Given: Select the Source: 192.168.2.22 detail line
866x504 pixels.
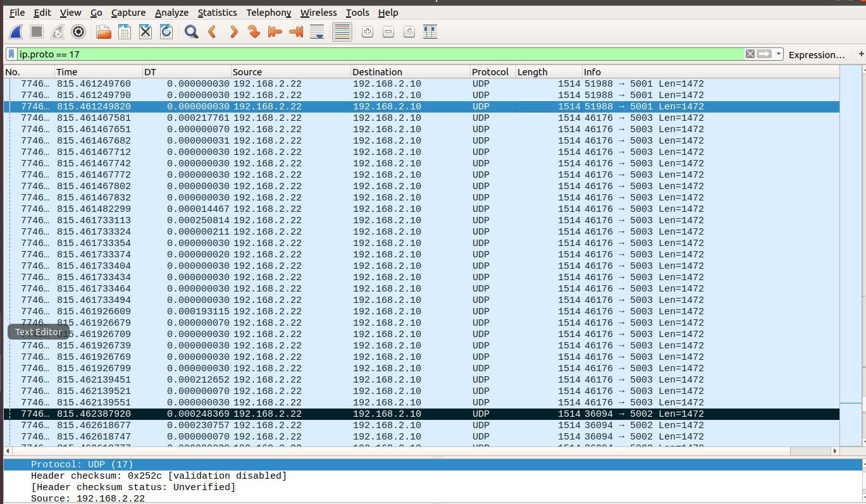Looking at the screenshot, I should 432,498.
